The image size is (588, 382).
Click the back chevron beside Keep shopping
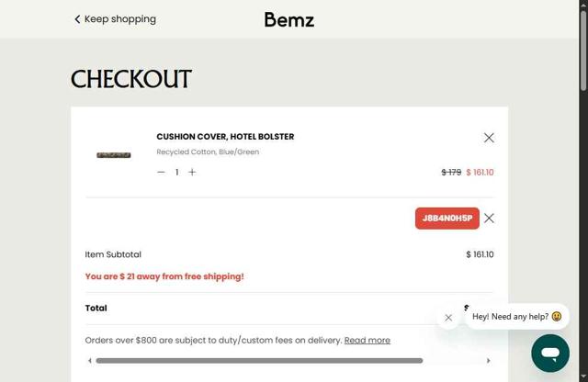[x=77, y=19]
